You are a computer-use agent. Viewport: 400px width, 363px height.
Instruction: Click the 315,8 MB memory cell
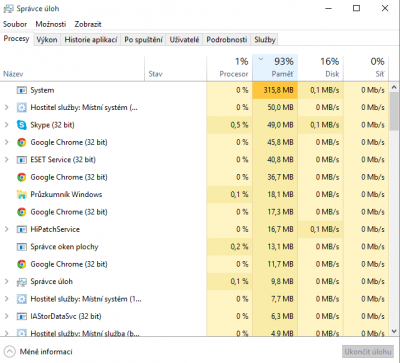coord(275,90)
